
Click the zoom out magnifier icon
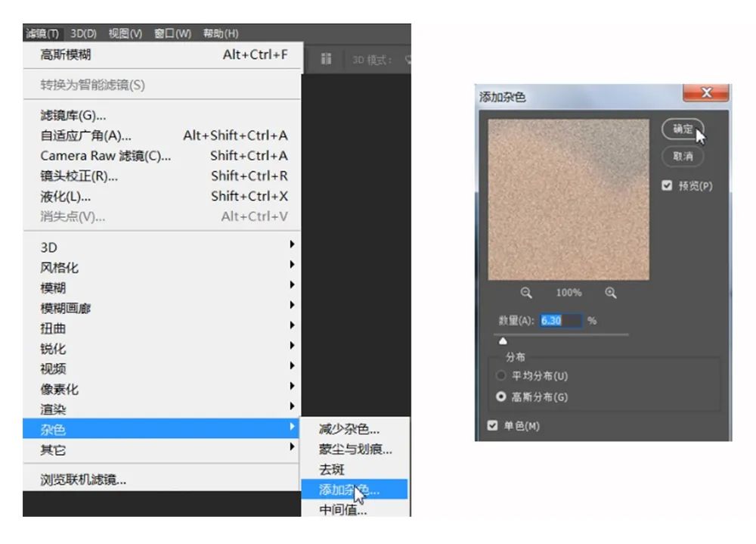pos(526,293)
